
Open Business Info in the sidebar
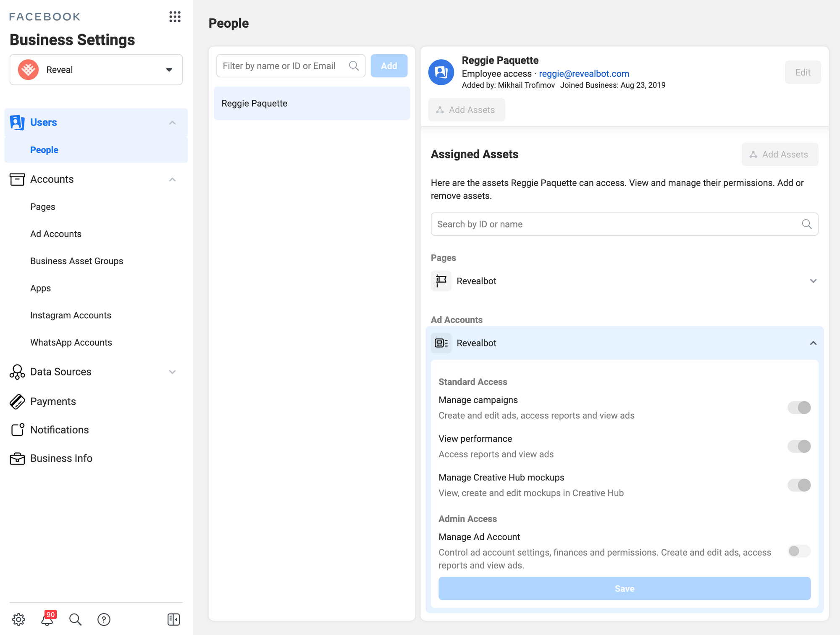[61, 458]
